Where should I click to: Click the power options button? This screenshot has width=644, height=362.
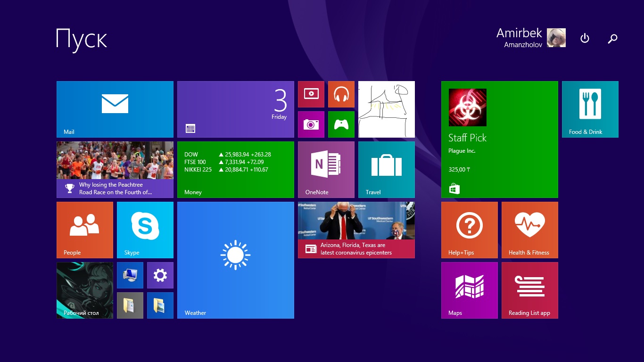pyautogui.click(x=585, y=38)
